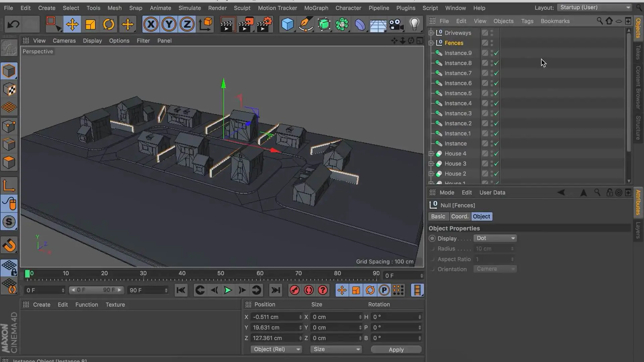Activate the Rotate tool in top toolbar
The height and width of the screenshot is (362, 644).
[x=108, y=24]
